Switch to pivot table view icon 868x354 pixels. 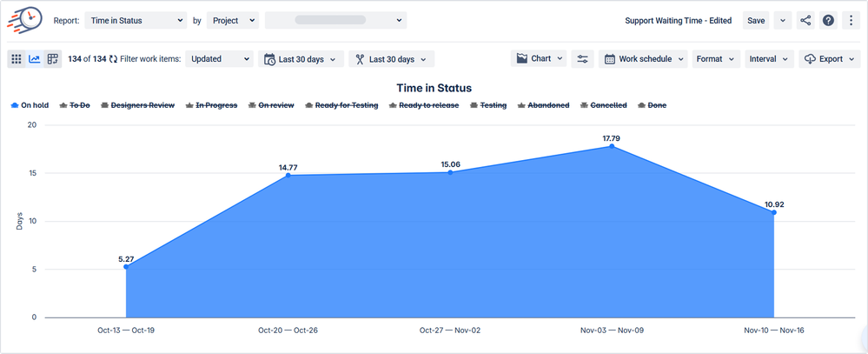(x=53, y=59)
